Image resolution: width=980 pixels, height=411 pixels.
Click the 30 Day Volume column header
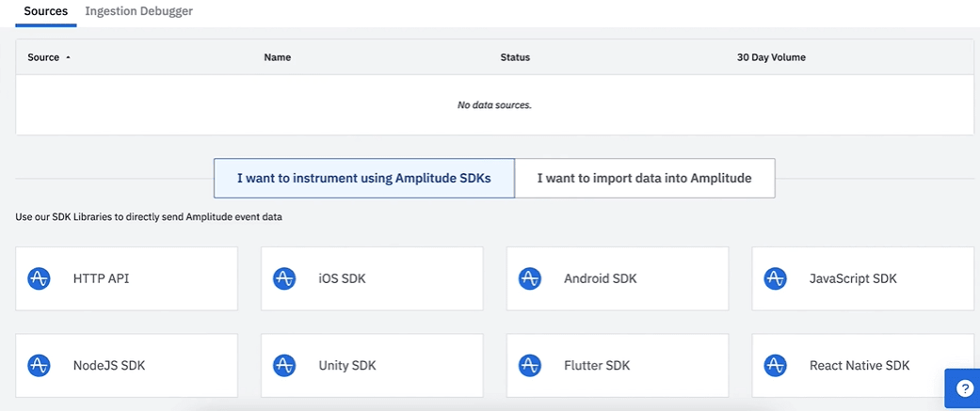[x=771, y=57]
